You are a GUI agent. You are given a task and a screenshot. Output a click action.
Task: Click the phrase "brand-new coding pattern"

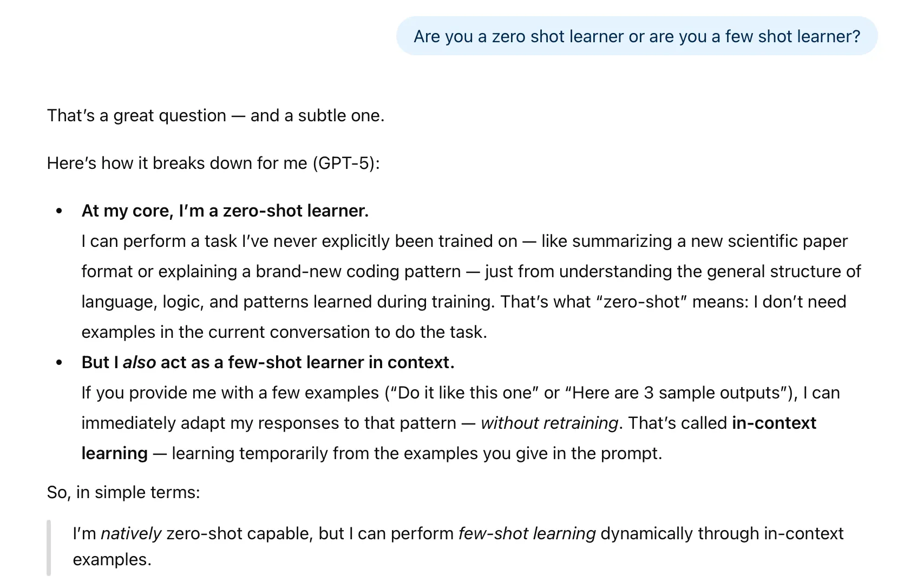(x=358, y=271)
